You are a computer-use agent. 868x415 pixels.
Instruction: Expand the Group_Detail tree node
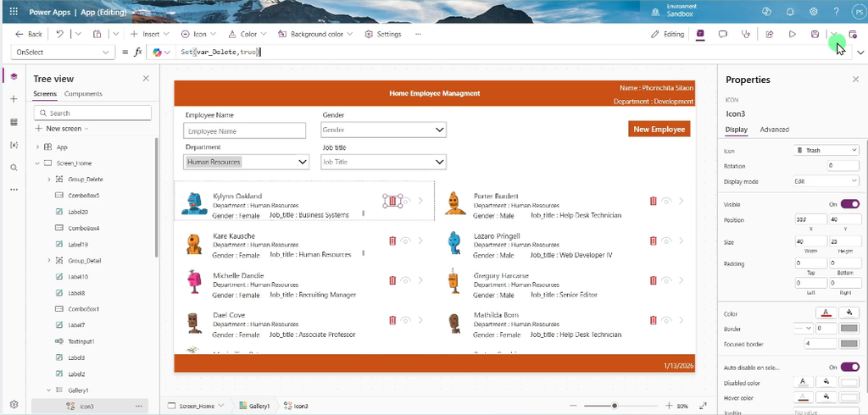pos(48,261)
